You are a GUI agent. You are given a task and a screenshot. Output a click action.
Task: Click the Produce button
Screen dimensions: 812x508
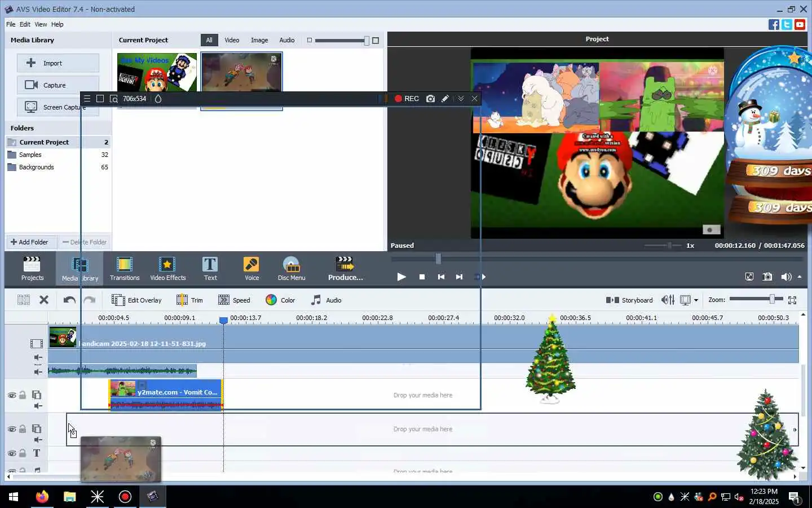[x=345, y=268]
